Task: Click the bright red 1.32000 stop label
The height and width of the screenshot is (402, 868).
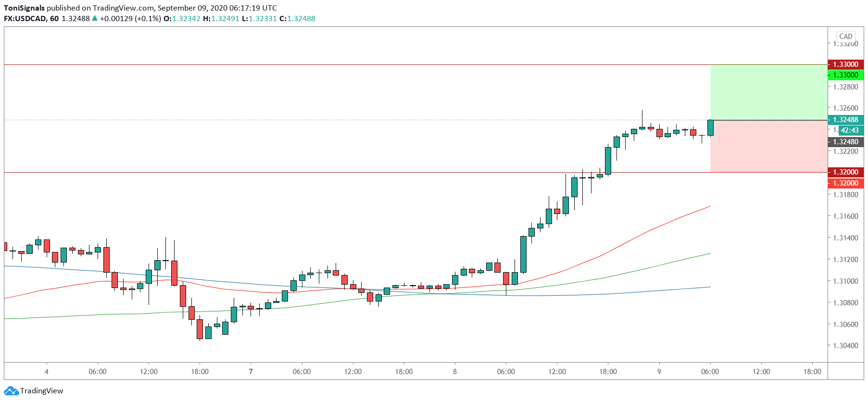Action: [x=845, y=183]
